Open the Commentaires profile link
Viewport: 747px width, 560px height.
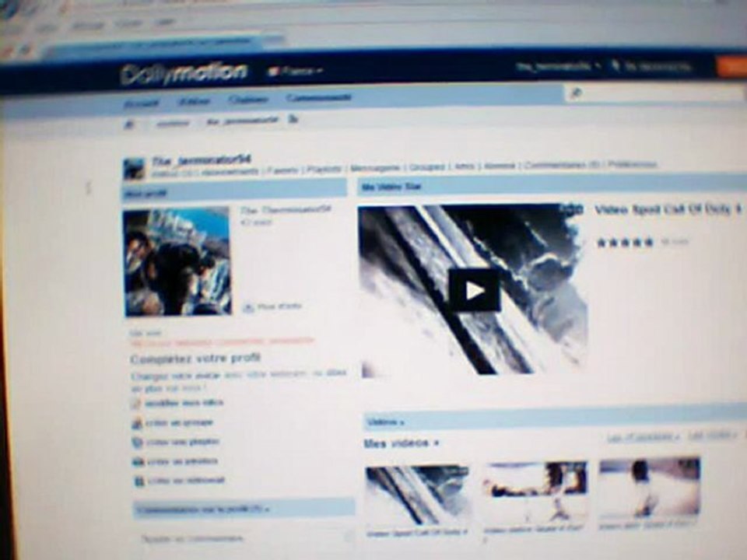(562, 165)
